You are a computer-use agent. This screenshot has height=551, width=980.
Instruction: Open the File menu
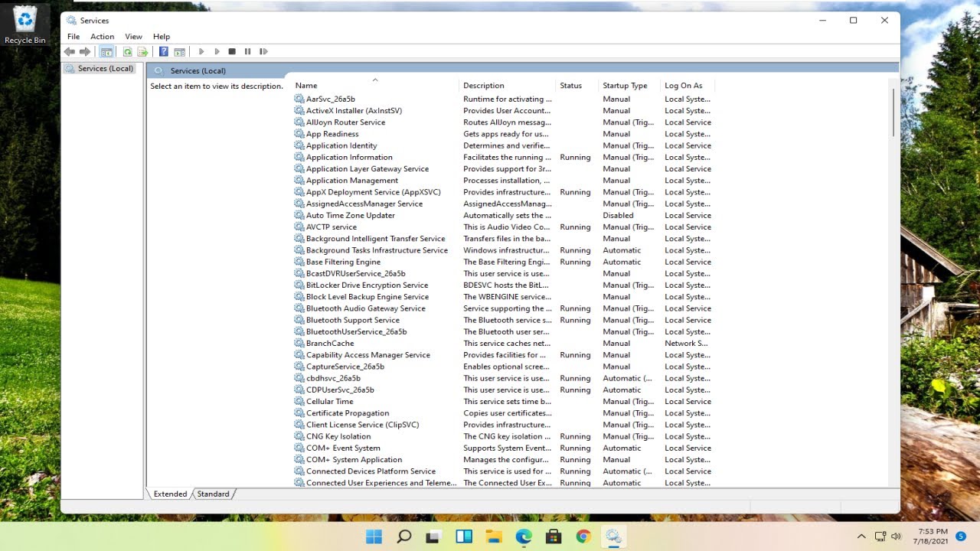click(x=73, y=36)
